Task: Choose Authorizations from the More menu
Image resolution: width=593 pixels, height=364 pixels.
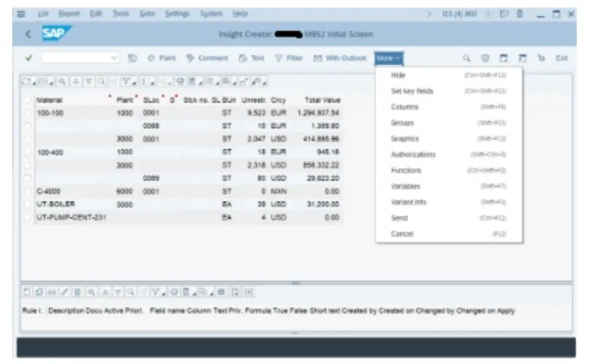Action: [448, 154]
